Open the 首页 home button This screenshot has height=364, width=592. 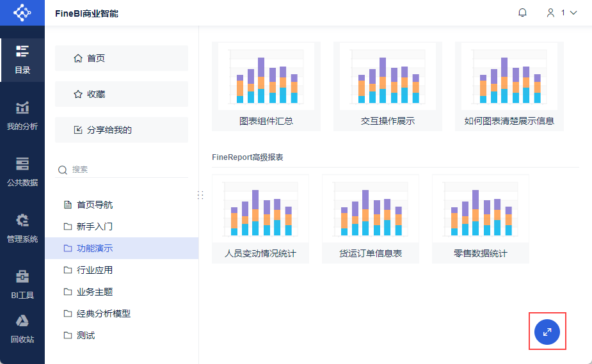click(x=122, y=58)
